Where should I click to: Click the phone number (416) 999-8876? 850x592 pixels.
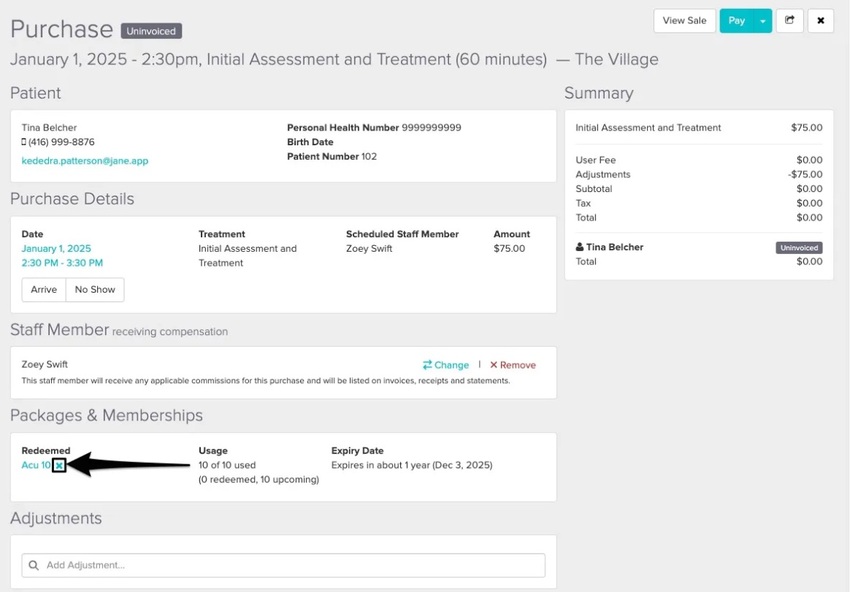(x=61, y=142)
